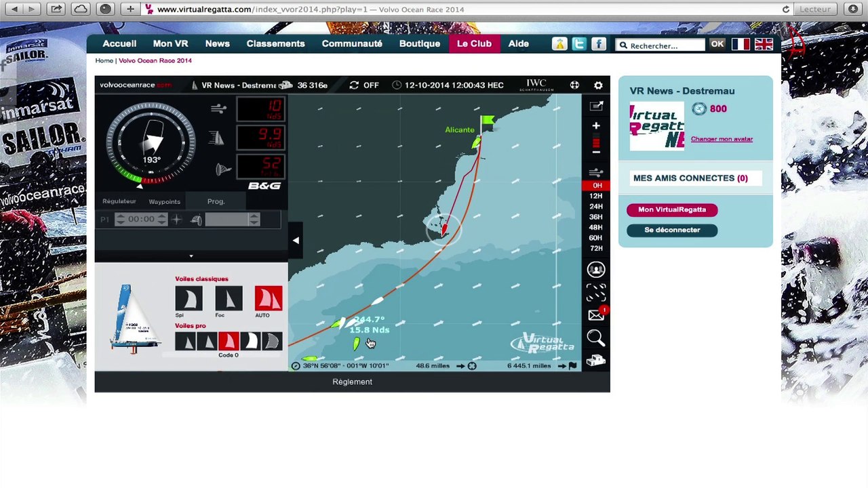Screen dimensions: 868x488
Task: Select the 36H wind forecast
Action: (x=596, y=217)
